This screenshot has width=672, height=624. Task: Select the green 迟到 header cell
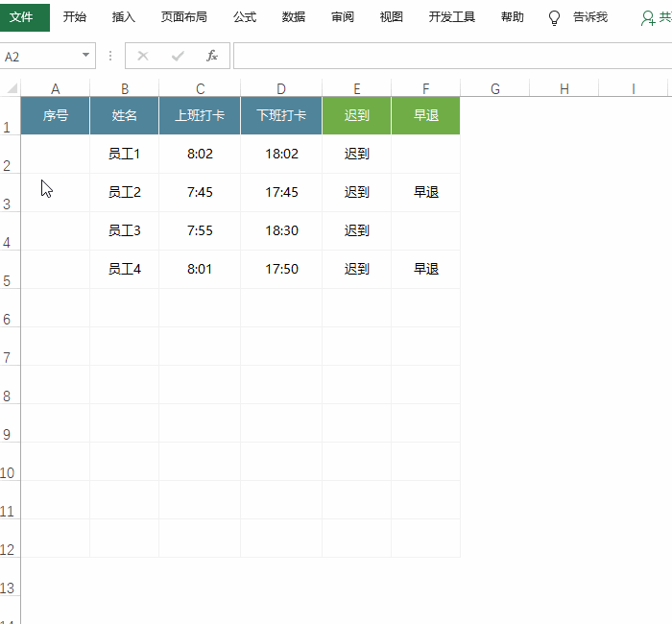pyautogui.click(x=356, y=116)
